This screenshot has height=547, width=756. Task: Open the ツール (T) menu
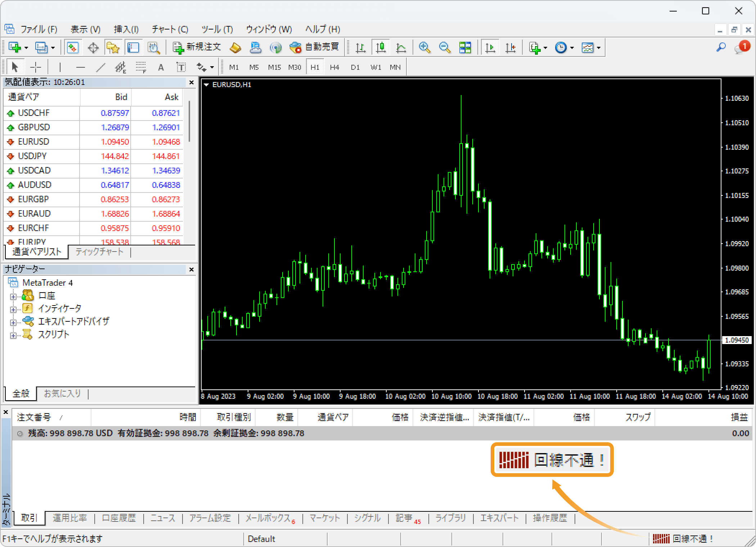pyautogui.click(x=217, y=29)
